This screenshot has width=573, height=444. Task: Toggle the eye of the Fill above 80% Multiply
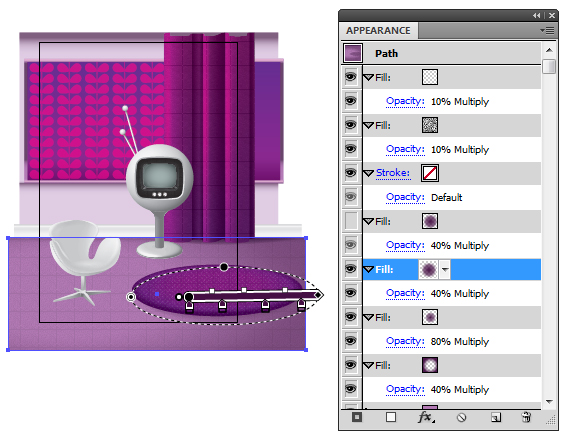351,317
